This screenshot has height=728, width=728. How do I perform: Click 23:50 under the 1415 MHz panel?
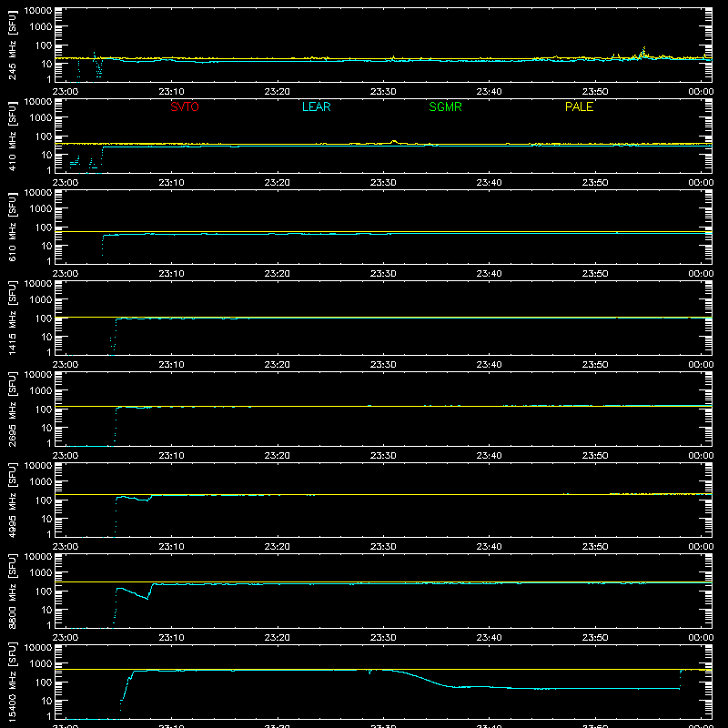tap(595, 365)
